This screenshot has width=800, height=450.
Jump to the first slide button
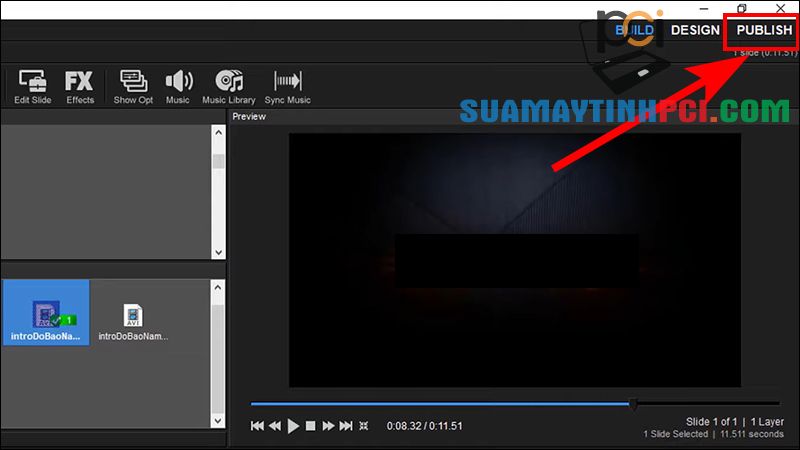[x=257, y=426]
